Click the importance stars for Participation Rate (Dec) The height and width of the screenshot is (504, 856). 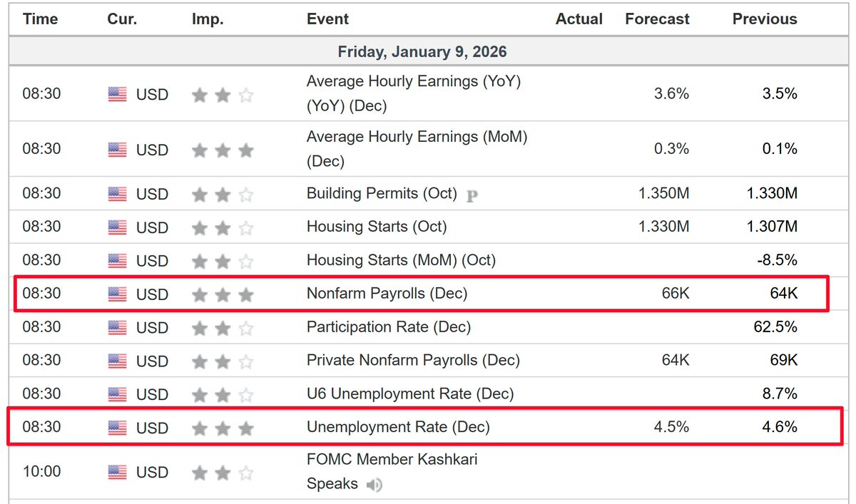pos(223,328)
